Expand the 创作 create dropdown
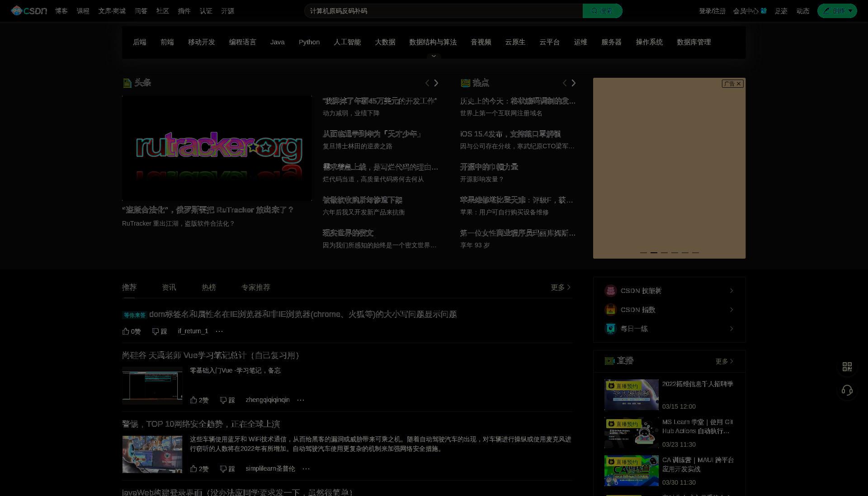The image size is (868, 496). (837, 11)
